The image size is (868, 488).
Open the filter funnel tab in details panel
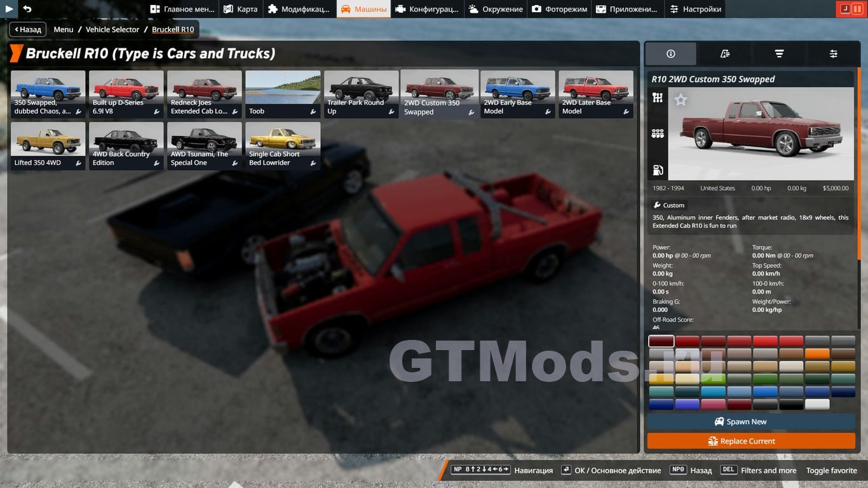779,54
